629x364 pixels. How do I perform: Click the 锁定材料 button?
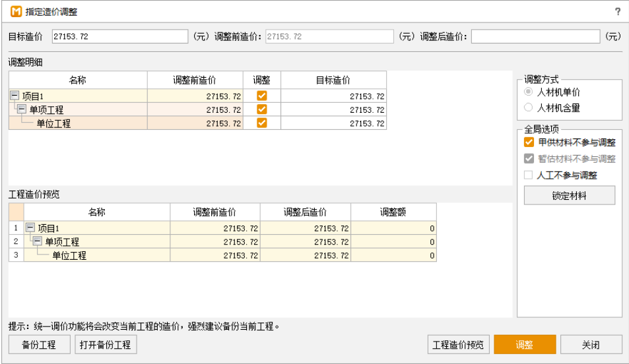[x=569, y=196]
